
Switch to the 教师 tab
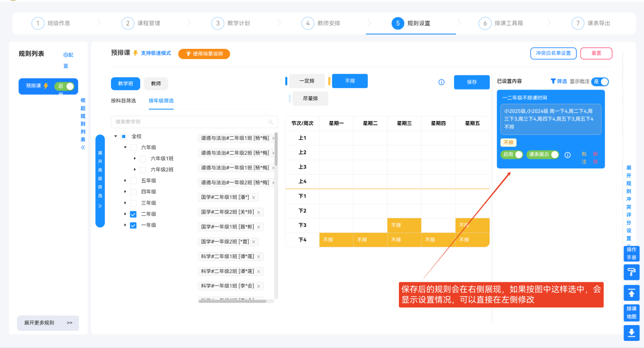click(156, 84)
